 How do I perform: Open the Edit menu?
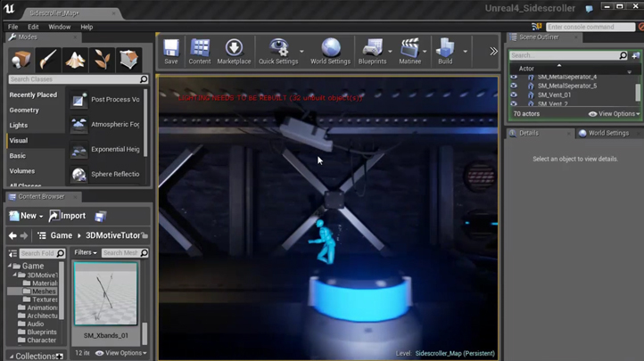(33, 27)
